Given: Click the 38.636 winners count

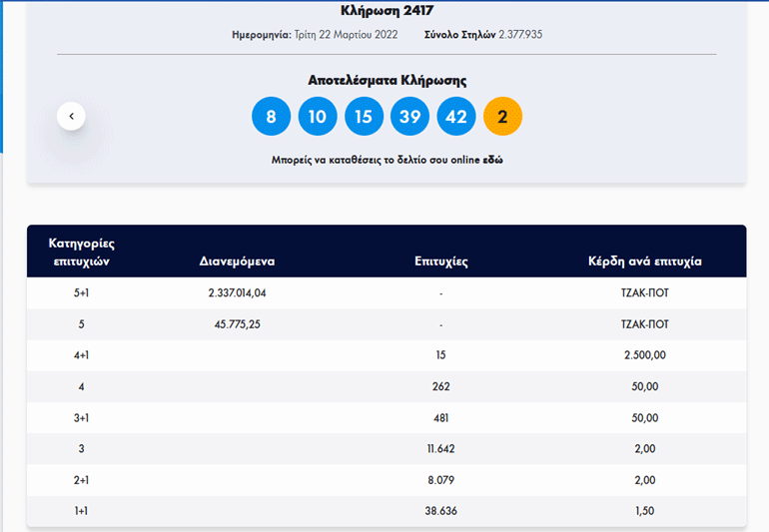Looking at the screenshot, I should pos(440,511).
